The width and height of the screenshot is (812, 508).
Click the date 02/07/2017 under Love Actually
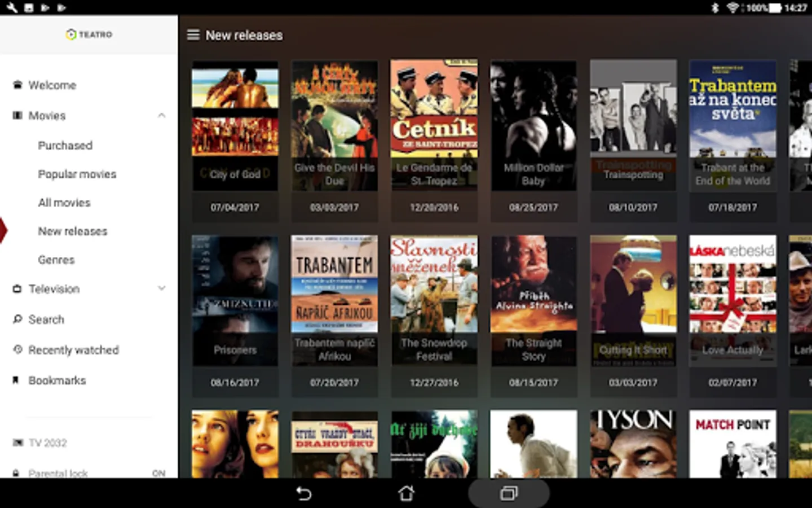coord(732,382)
